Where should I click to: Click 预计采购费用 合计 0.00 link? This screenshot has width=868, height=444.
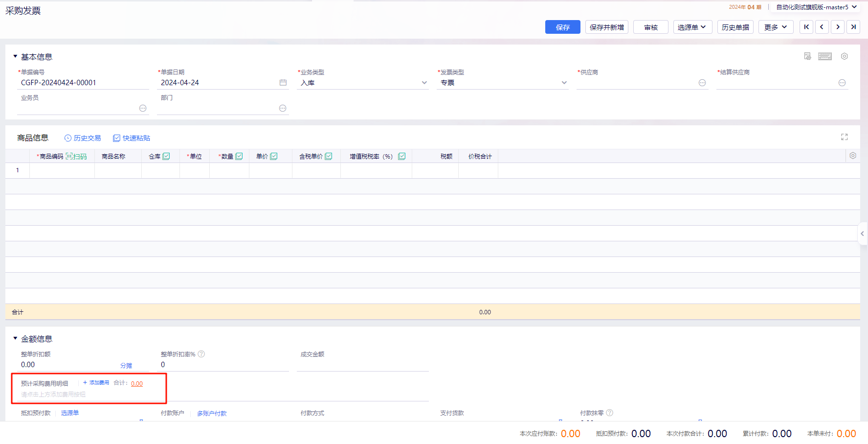[x=137, y=383]
